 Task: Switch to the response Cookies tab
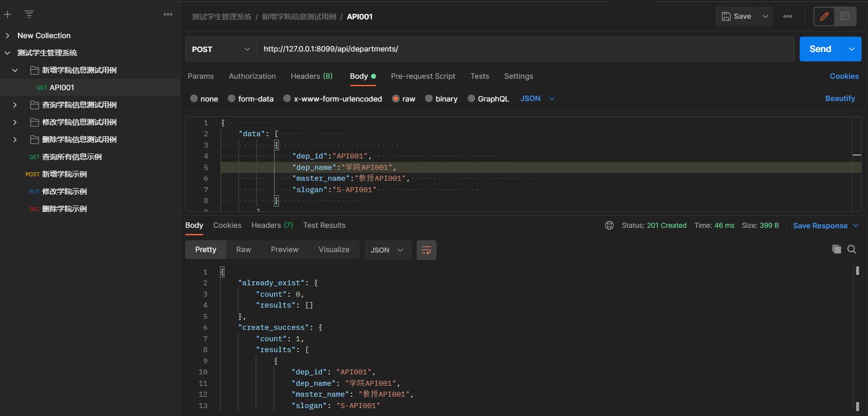(227, 225)
